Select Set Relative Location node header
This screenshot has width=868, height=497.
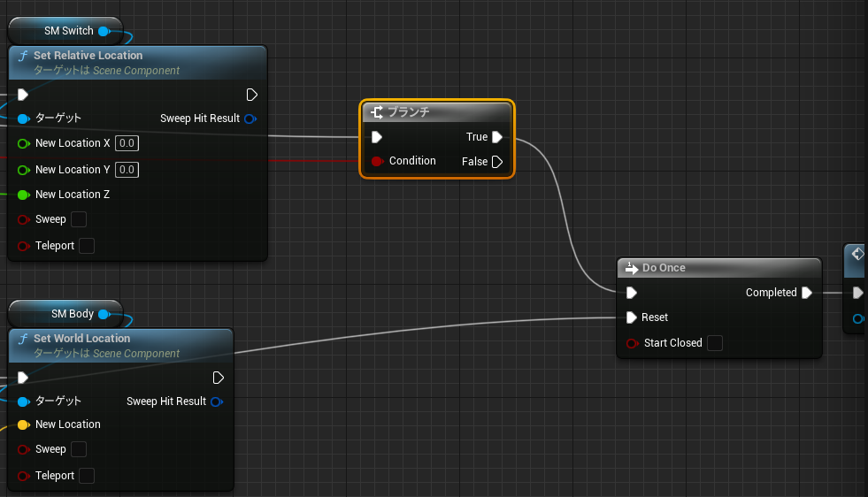[x=138, y=63]
